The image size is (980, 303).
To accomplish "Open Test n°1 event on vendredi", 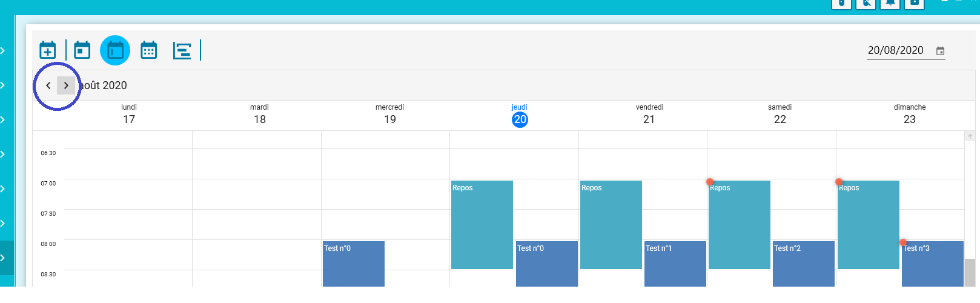I will (675, 264).
